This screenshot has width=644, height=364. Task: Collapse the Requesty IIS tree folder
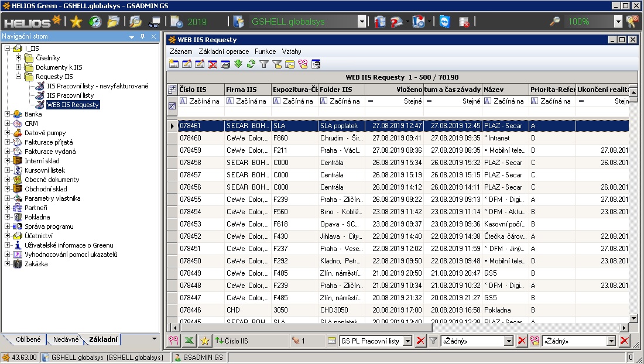(x=18, y=76)
